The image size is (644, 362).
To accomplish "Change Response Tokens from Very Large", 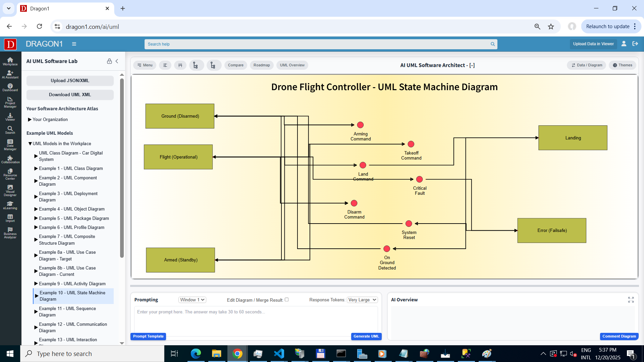I will point(362,300).
